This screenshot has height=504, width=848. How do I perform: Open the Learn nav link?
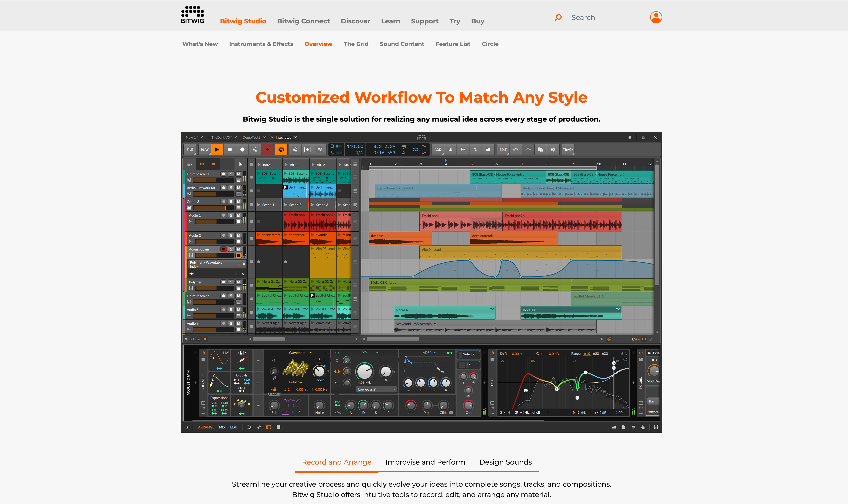coord(390,21)
